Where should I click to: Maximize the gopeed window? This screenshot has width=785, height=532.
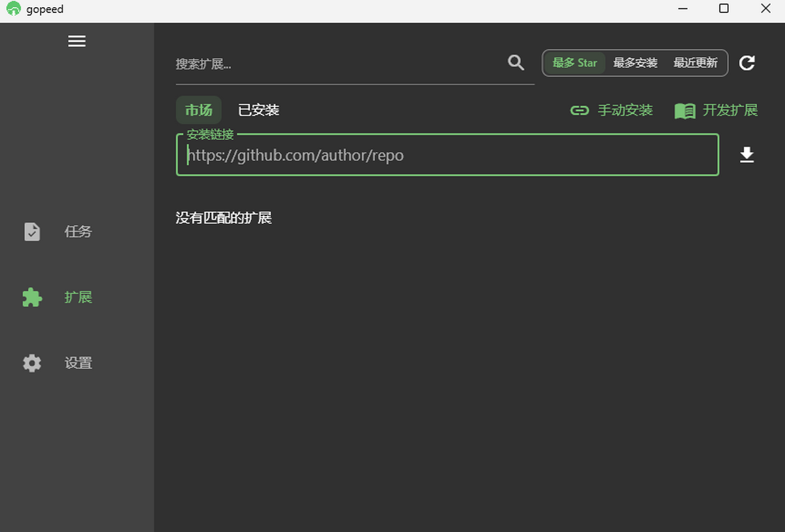[x=724, y=9]
